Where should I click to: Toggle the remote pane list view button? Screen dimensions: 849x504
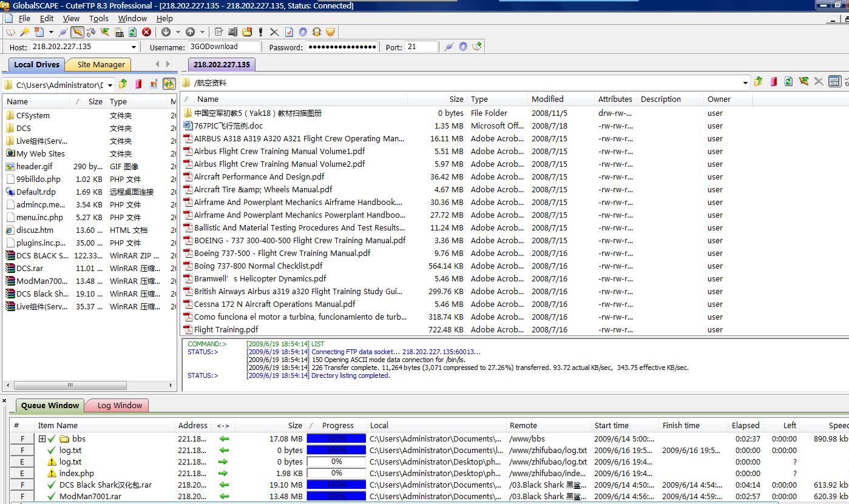pos(834,82)
